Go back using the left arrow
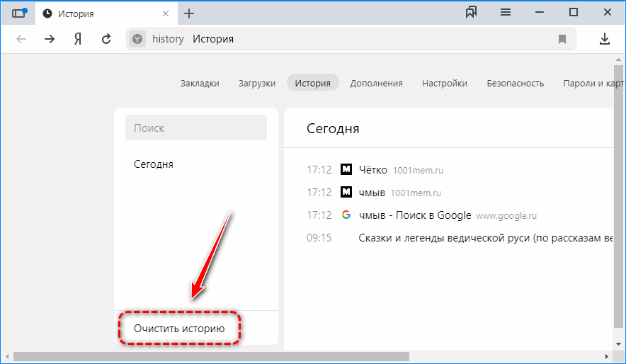Image resolution: width=626 pixels, height=364 pixels. [x=21, y=39]
